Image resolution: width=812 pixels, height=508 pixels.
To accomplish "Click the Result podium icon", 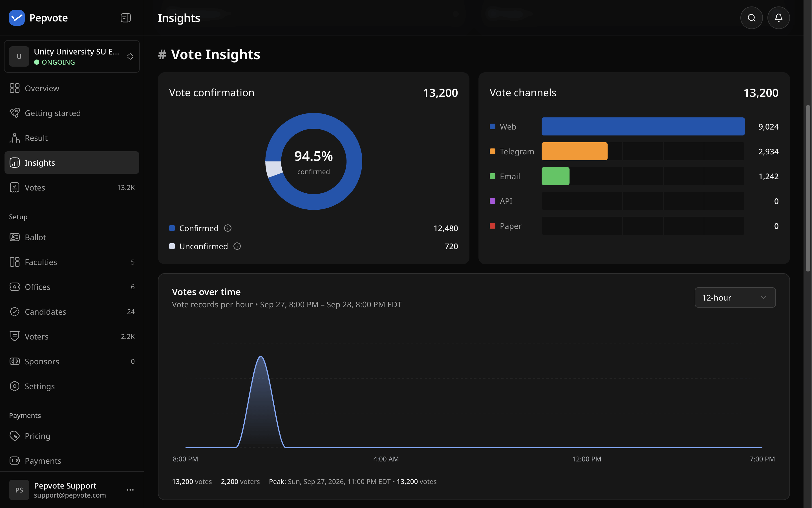I will coord(14,138).
